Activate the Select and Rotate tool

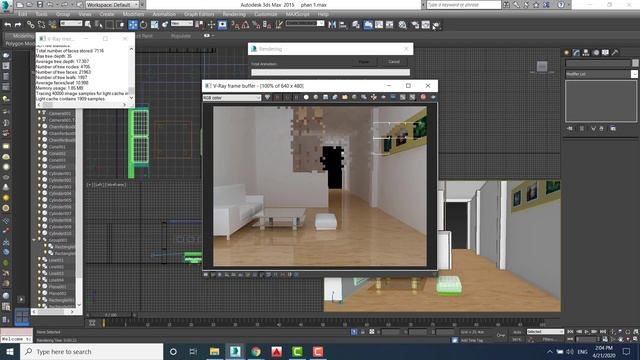143,25
